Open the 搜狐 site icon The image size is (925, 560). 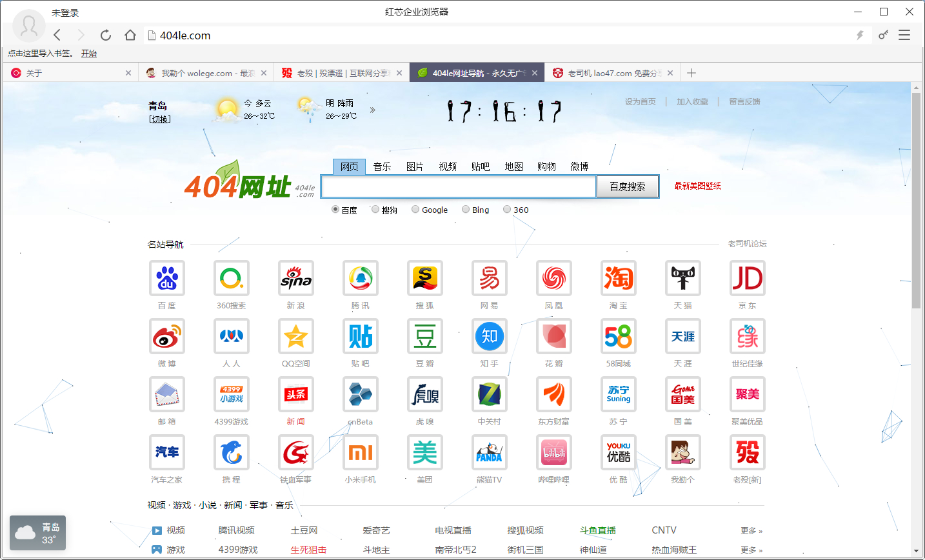point(425,278)
